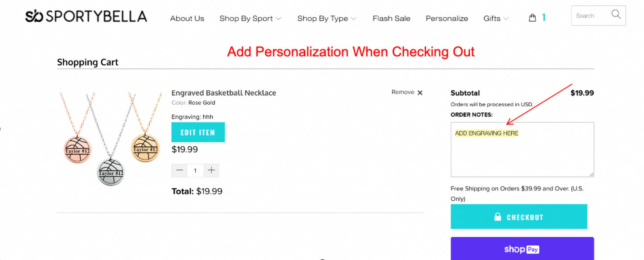Decrease quantity with the minus icon
The image size is (644, 260).
(x=179, y=170)
